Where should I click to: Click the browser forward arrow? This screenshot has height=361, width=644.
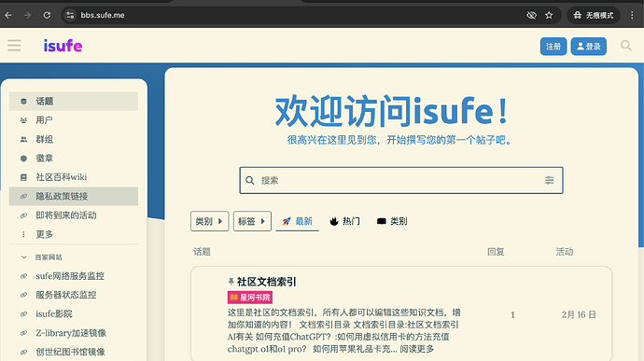(27, 15)
